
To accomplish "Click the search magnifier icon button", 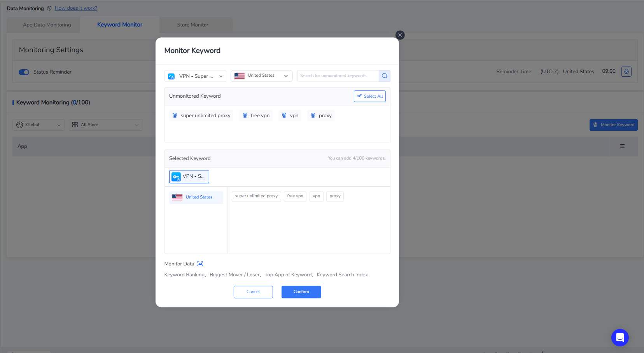I will click(x=384, y=76).
